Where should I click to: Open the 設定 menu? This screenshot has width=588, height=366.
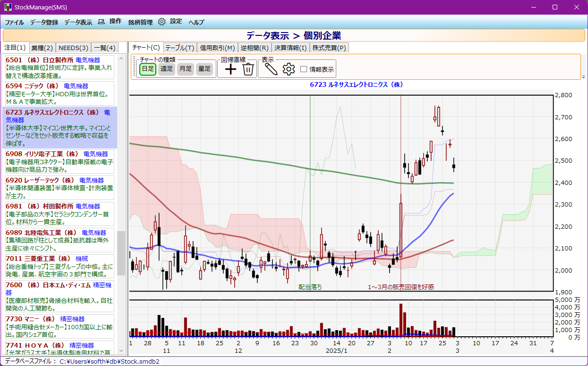click(x=176, y=22)
